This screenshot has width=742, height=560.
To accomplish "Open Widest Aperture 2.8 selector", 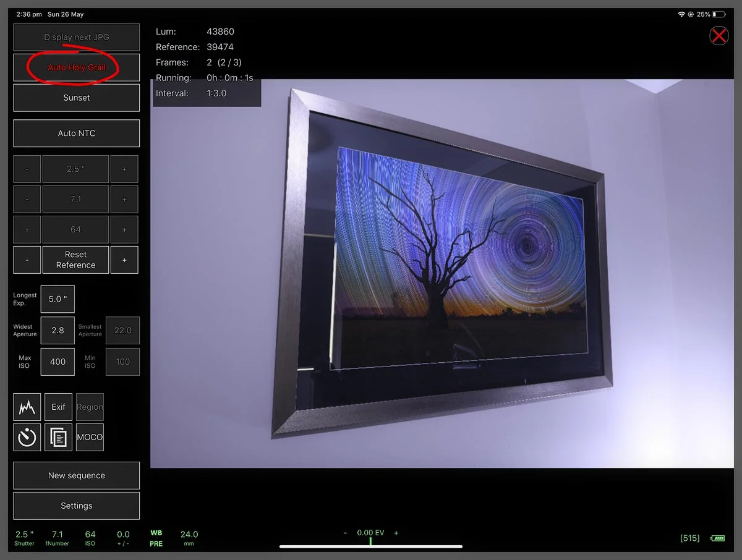I will point(58,330).
